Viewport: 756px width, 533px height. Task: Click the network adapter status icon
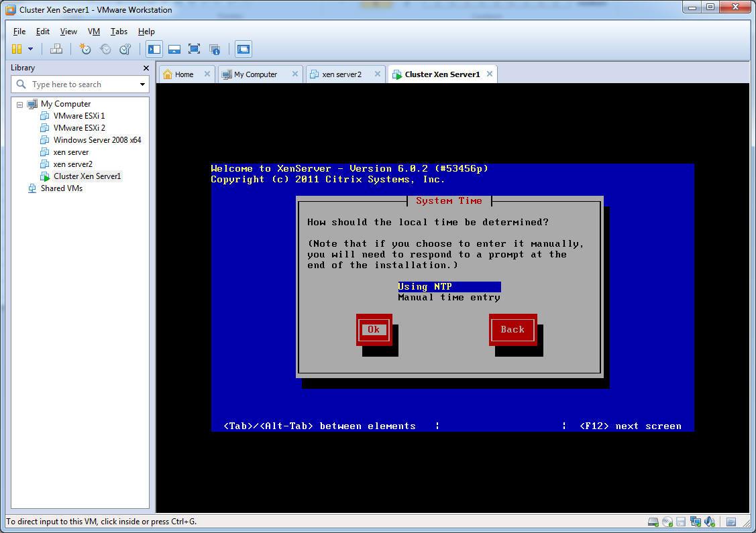click(x=695, y=522)
